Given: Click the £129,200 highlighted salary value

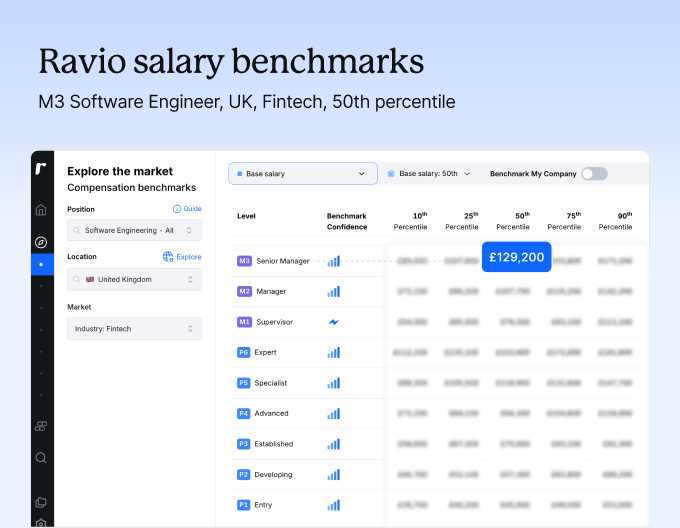Looking at the screenshot, I should tap(517, 257).
